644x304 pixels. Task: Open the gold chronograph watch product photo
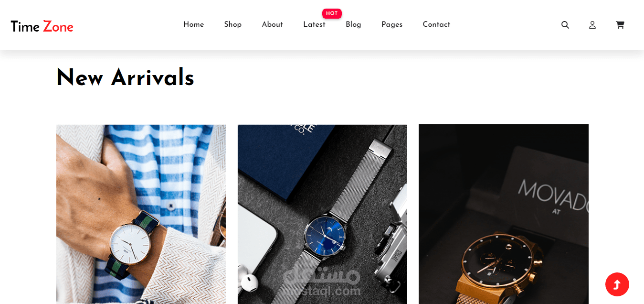coord(504,214)
